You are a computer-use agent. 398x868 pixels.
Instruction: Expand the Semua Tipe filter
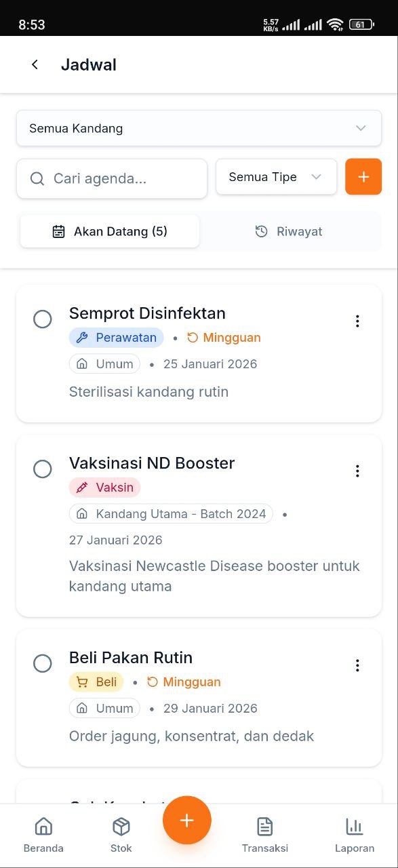click(x=276, y=176)
